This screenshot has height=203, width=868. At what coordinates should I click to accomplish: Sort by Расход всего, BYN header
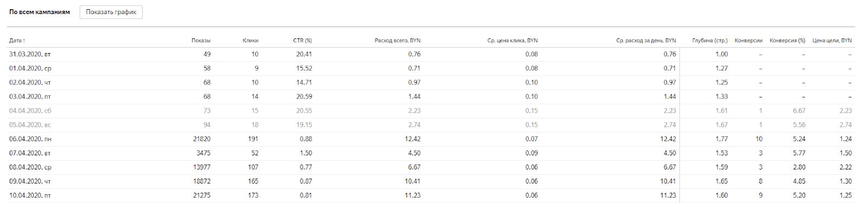click(x=398, y=41)
